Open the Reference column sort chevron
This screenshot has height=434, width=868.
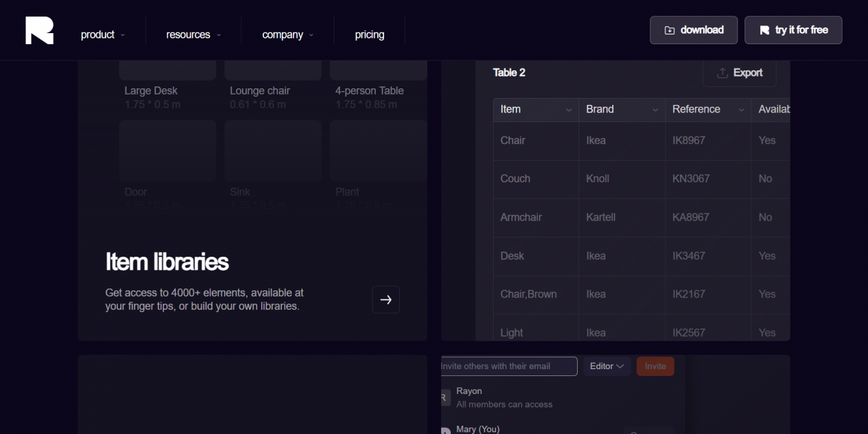[x=741, y=110]
